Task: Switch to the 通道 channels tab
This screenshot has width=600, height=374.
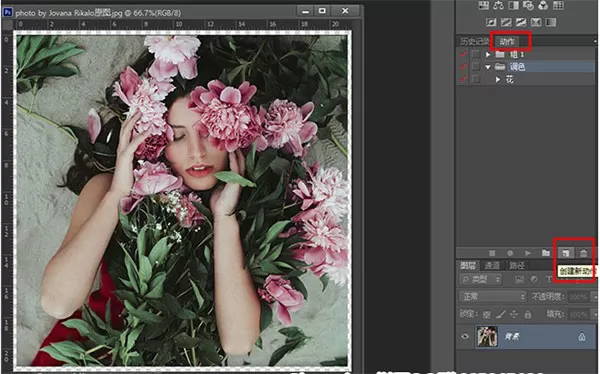Action: coord(492,265)
